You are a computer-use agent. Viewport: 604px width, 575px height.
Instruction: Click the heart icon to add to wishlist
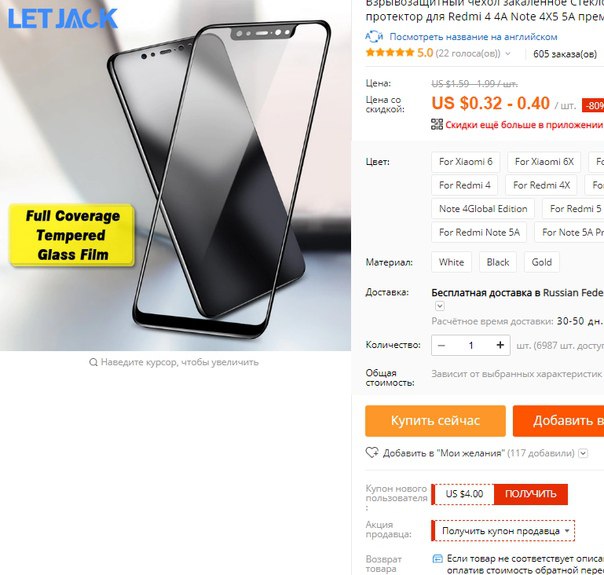pyautogui.click(x=372, y=453)
